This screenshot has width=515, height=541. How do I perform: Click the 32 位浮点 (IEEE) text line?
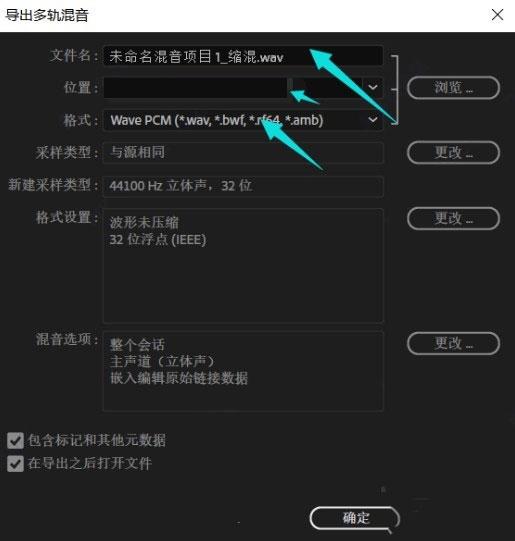click(x=158, y=239)
